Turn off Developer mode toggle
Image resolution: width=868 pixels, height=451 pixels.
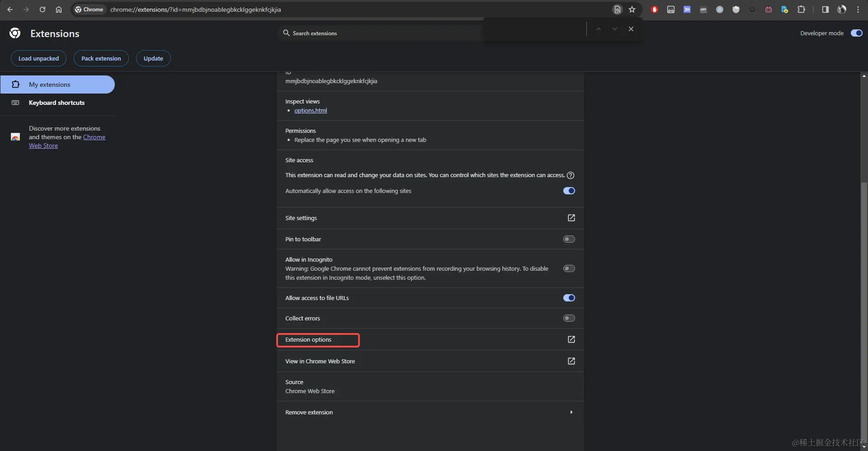tap(856, 33)
